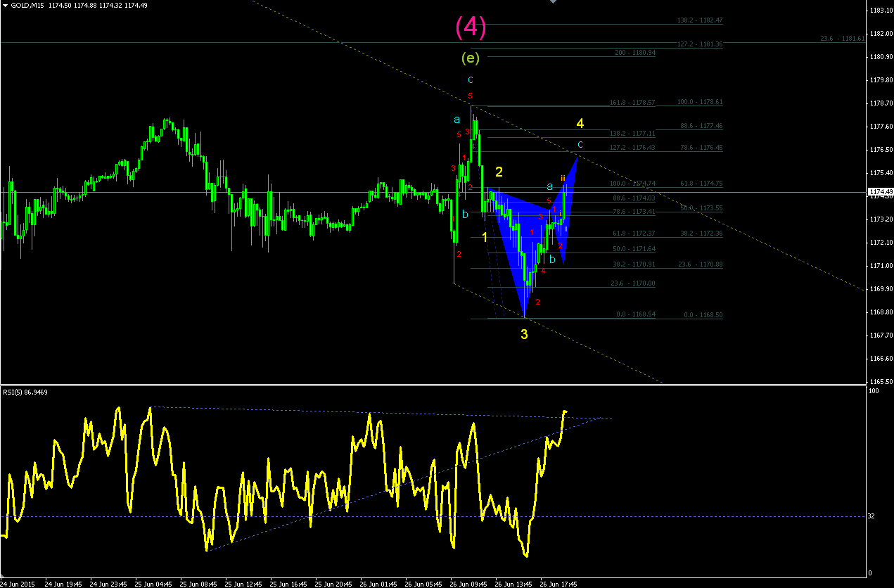Click Fibonacci level 0.0 - 1168.50
Viewport: 894px width, 588px height.
point(703,315)
